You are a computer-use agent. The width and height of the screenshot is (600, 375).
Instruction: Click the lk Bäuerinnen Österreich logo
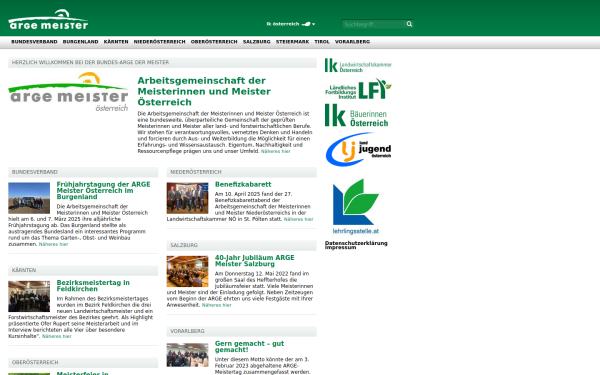tap(357, 116)
